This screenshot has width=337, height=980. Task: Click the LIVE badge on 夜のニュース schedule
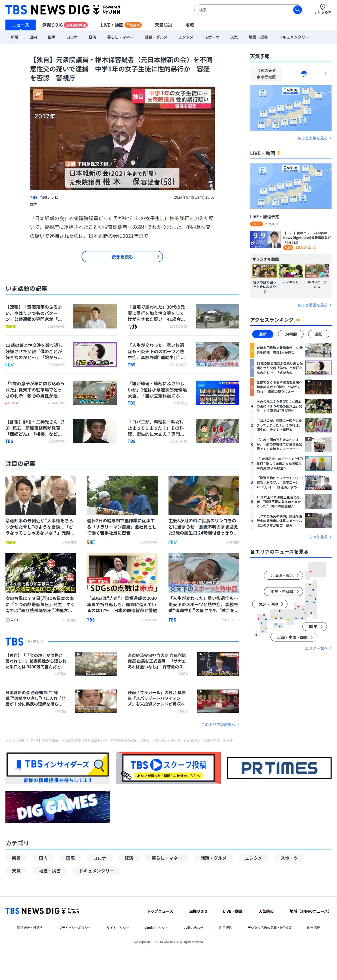pos(288,247)
